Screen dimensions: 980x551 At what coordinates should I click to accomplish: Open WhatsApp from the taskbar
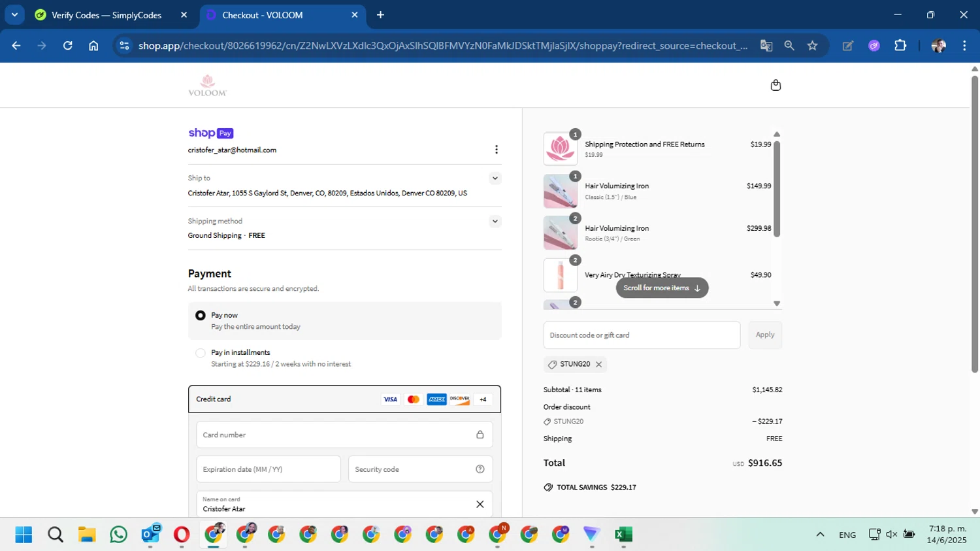pyautogui.click(x=119, y=535)
